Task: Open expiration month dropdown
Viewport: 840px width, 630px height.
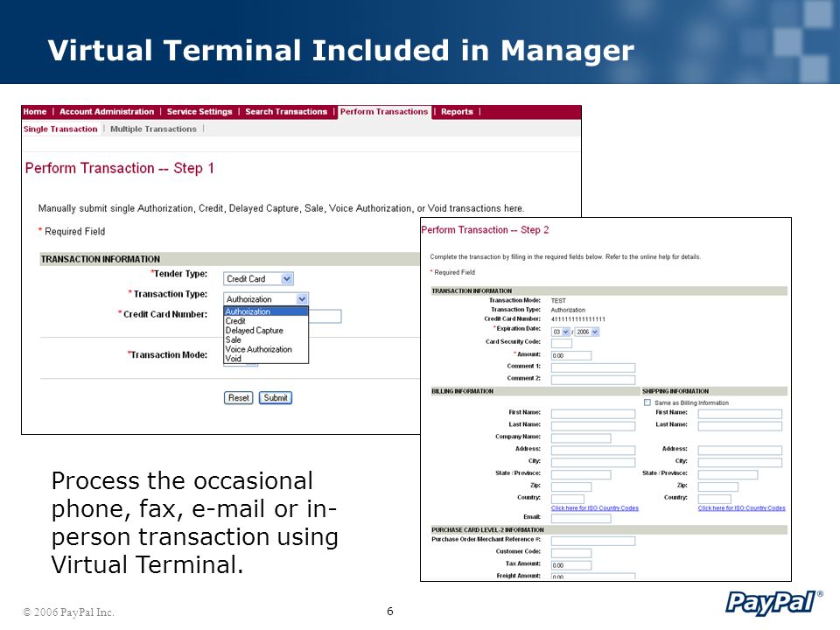Action: pyautogui.click(x=560, y=332)
